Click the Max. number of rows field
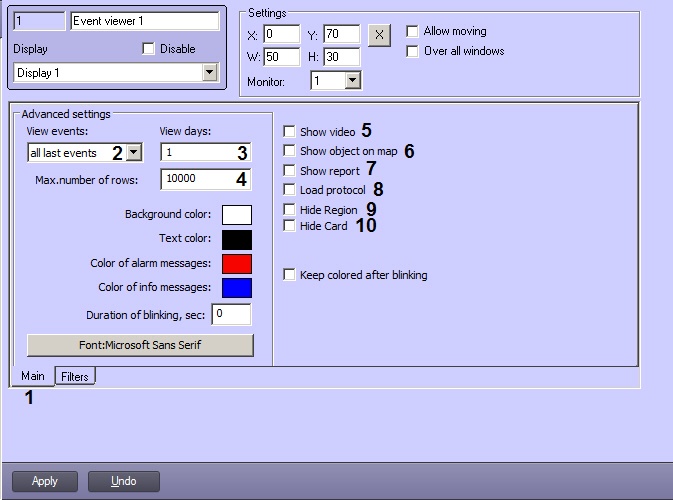The width and height of the screenshot is (673, 500). 205,179
